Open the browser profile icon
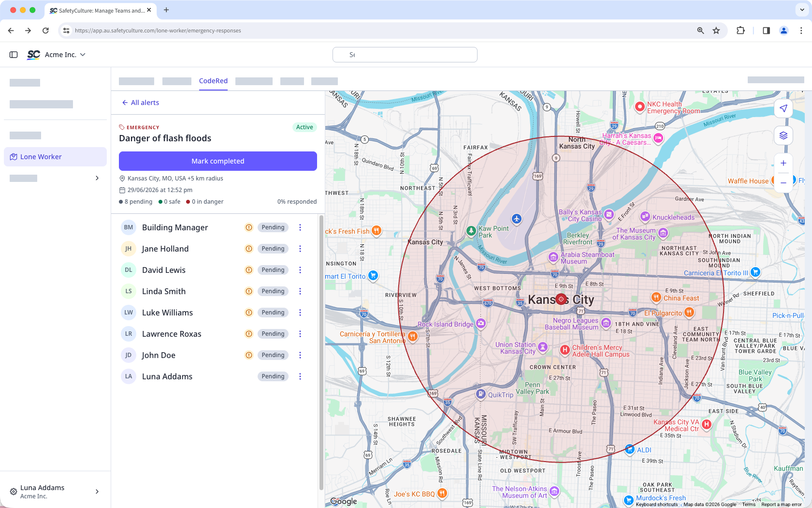Viewport: 812px width, 508px height. tap(784, 30)
